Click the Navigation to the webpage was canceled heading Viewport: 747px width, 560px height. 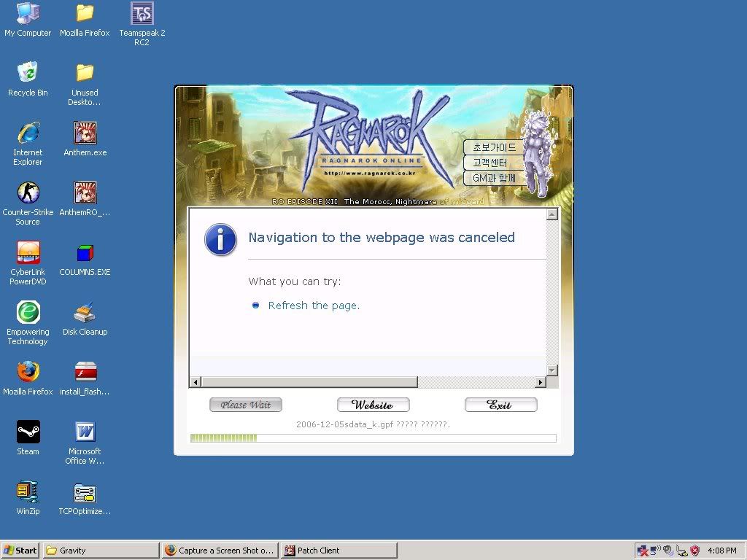click(x=382, y=238)
